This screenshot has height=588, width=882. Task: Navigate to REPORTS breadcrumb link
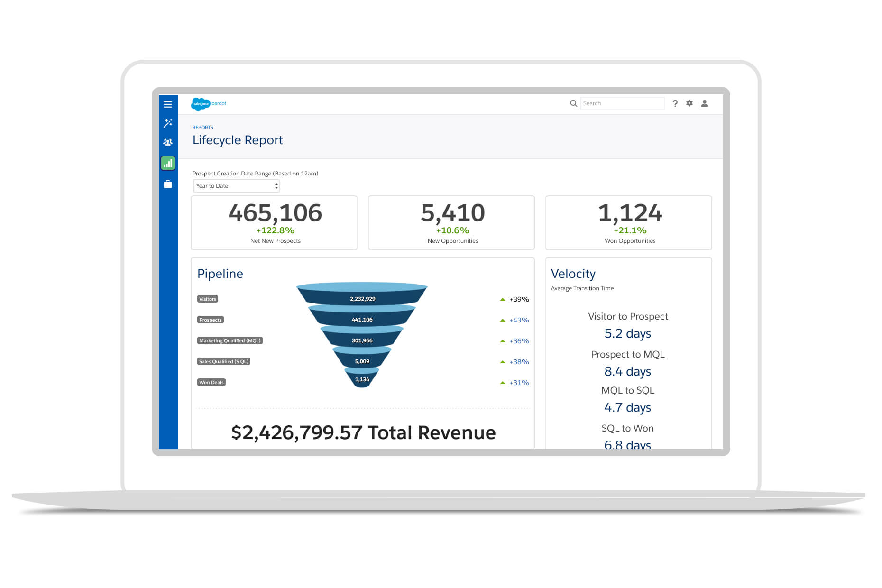point(202,127)
